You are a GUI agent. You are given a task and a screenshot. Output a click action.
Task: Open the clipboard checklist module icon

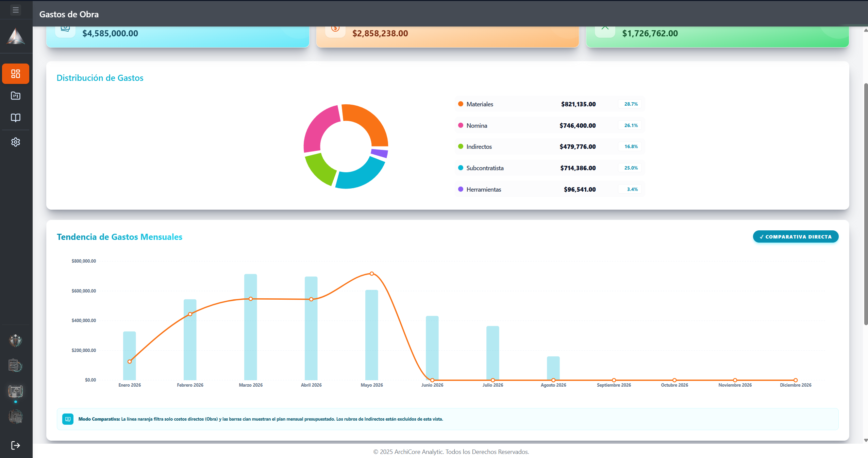tap(16, 366)
